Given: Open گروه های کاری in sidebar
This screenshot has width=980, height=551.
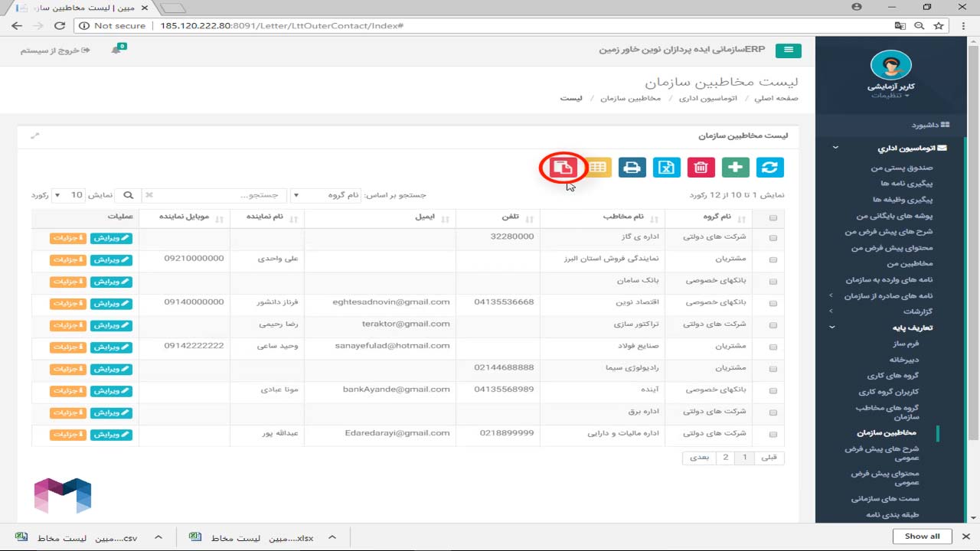Looking at the screenshot, I should pyautogui.click(x=893, y=376).
